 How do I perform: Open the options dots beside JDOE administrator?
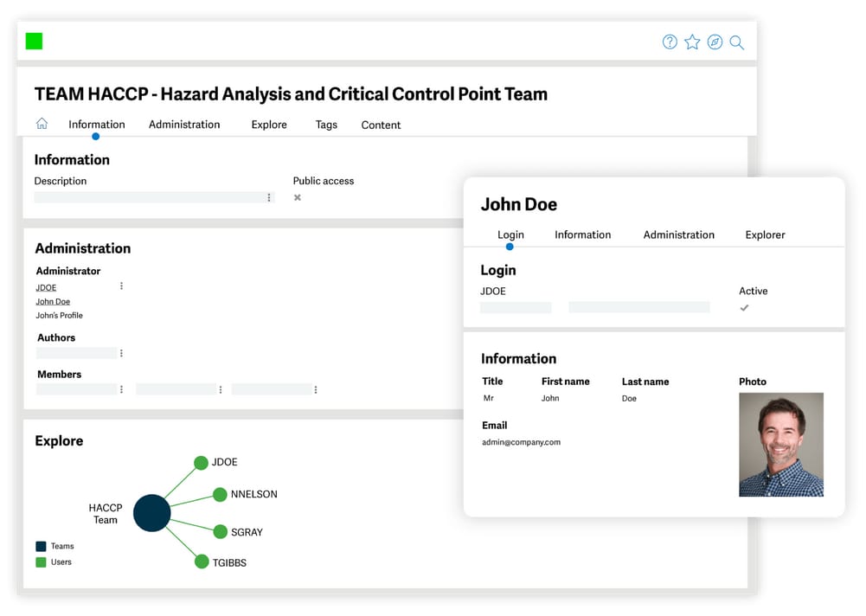[121, 286]
